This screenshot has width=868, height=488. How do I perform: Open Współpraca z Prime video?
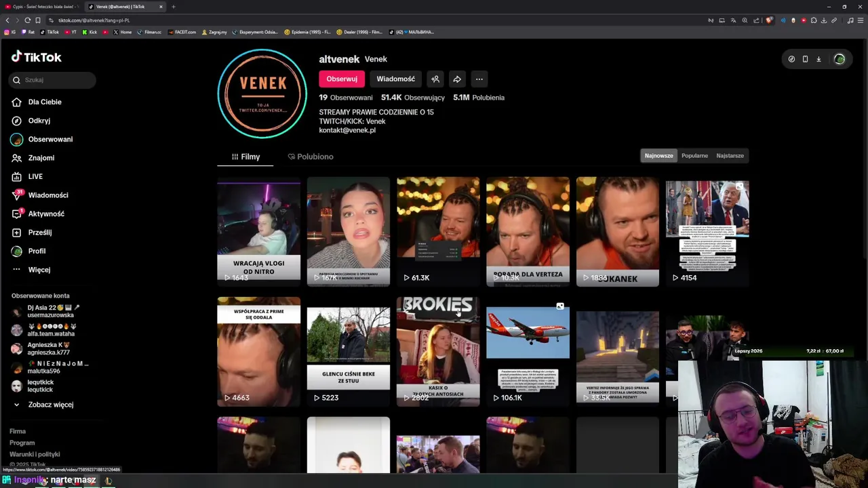(259, 352)
